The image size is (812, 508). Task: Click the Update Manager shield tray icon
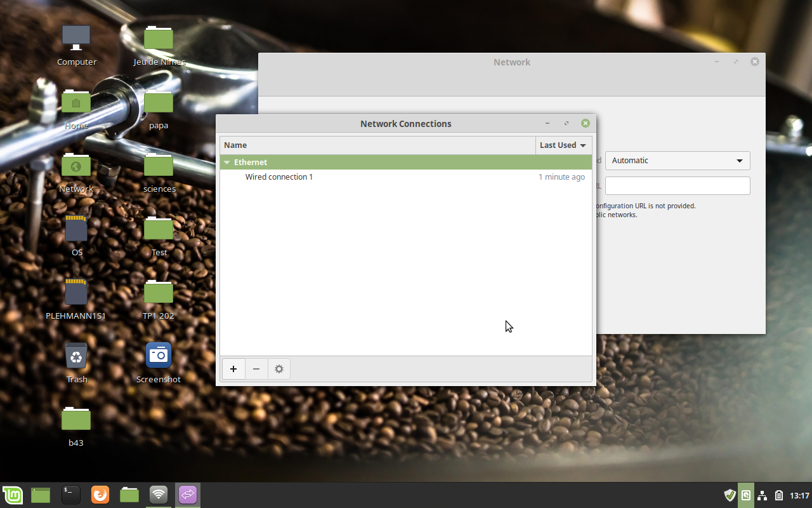[x=730, y=495]
